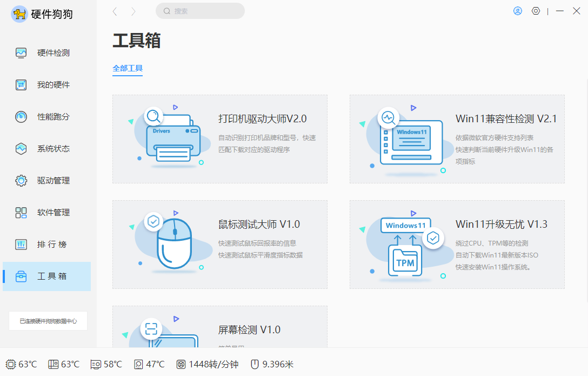Open 硬件检测 icon in sidebar

point(21,53)
